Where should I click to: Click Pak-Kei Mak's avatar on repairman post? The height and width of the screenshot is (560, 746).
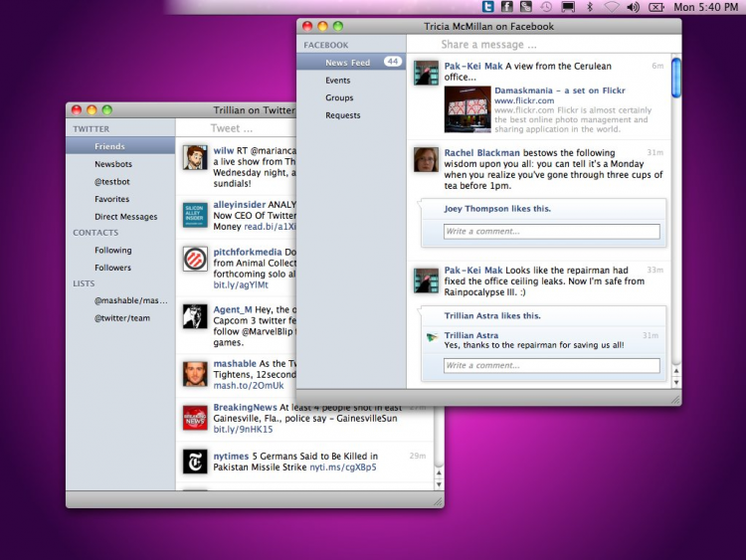(x=426, y=280)
